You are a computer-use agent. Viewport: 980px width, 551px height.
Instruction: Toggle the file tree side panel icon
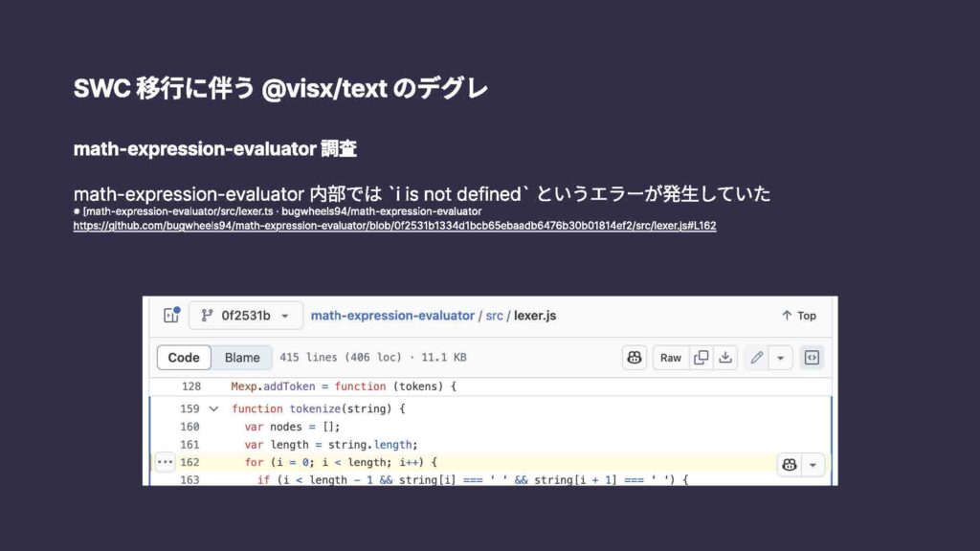[x=171, y=316]
